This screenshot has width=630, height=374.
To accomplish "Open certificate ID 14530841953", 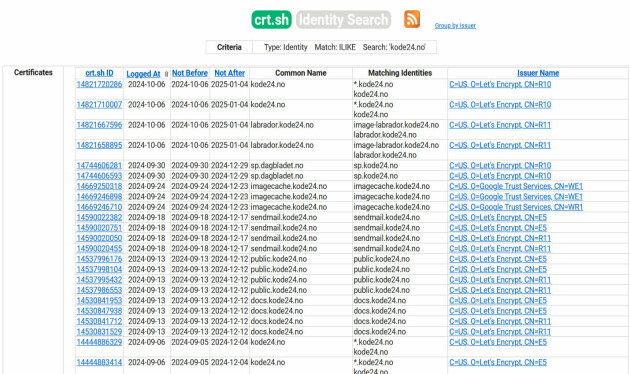I will point(99,300).
